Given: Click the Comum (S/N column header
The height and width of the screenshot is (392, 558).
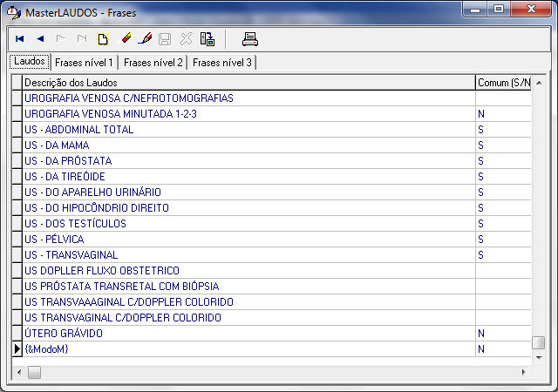Looking at the screenshot, I should pyautogui.click(x=504, y=83).
